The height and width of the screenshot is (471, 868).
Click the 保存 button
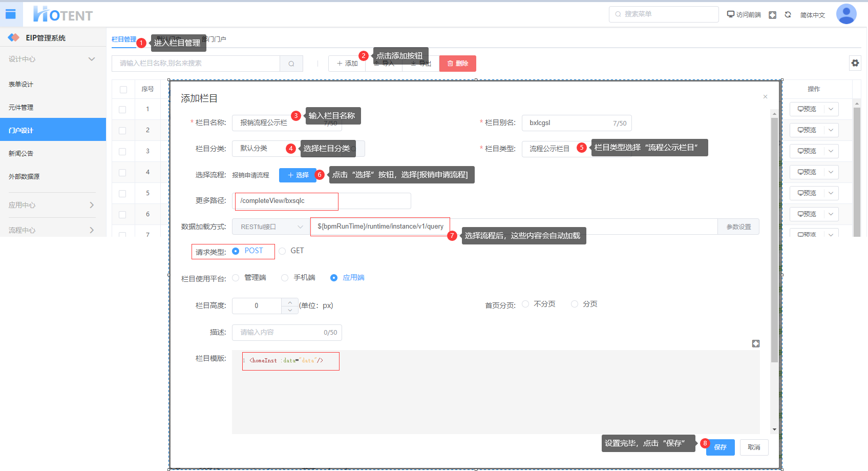pos(720,447)
